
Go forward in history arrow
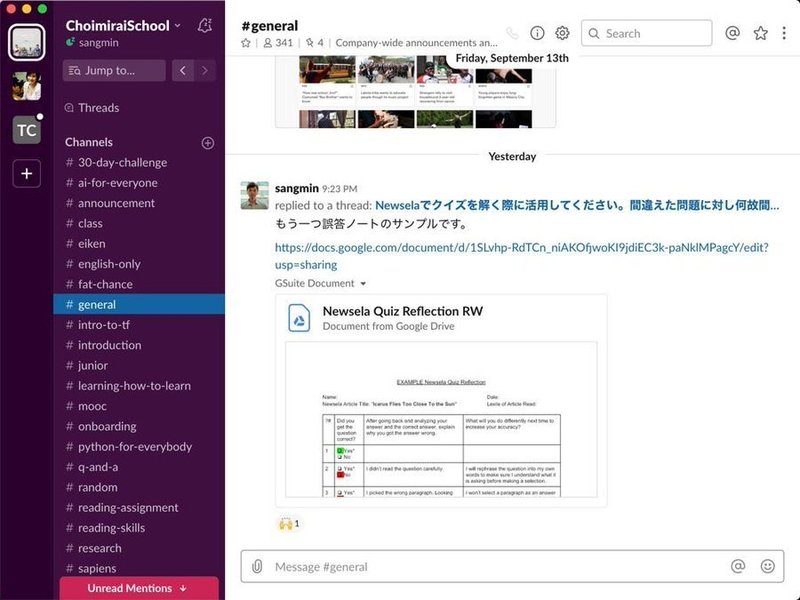(205, 70)
